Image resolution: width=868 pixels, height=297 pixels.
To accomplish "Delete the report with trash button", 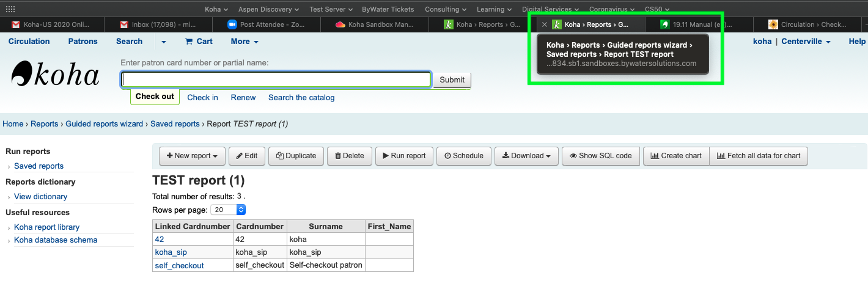I will pyautogui.click(x=349, y=156).
